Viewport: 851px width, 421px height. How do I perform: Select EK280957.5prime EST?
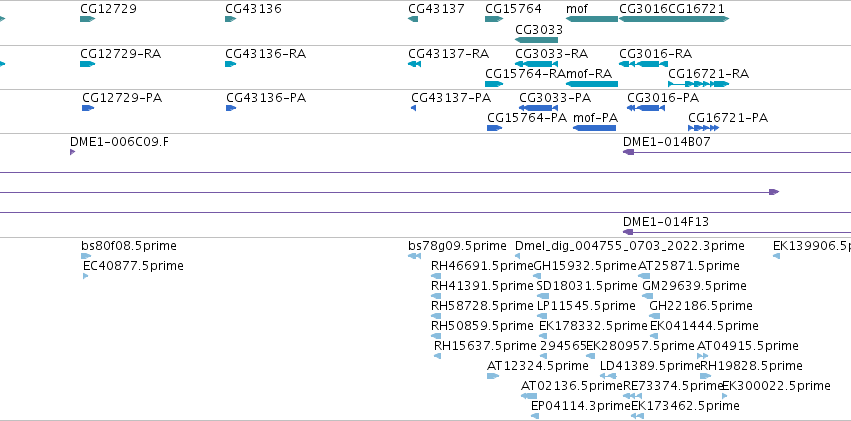coord(590,356)
